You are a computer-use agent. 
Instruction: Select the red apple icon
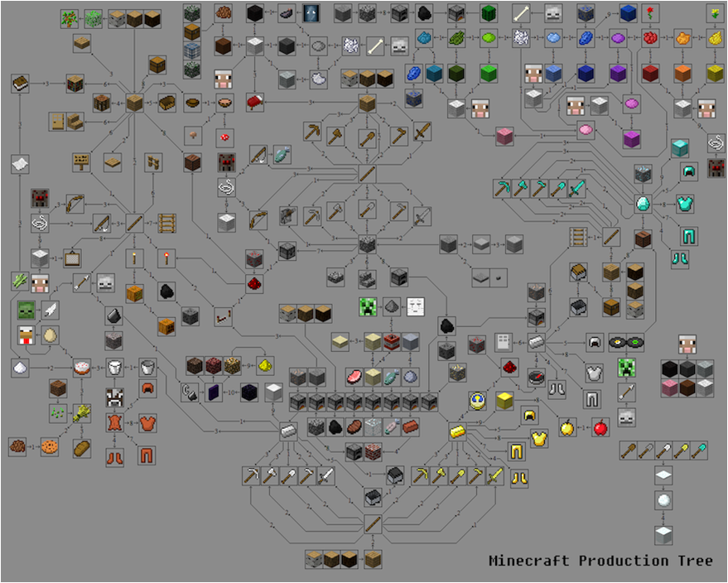click(x=601, y=428)
